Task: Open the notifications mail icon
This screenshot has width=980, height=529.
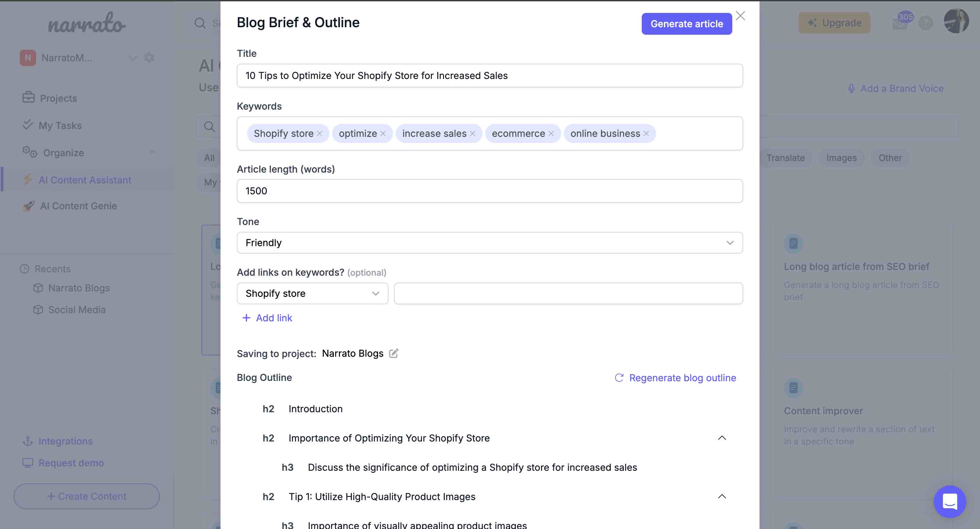Action: point(900,23)
